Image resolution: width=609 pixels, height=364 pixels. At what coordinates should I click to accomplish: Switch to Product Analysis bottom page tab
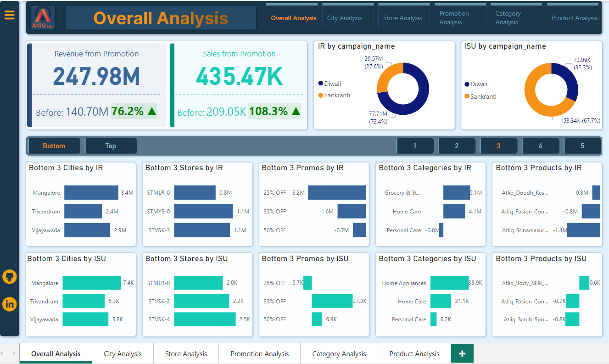coord(414,354)
